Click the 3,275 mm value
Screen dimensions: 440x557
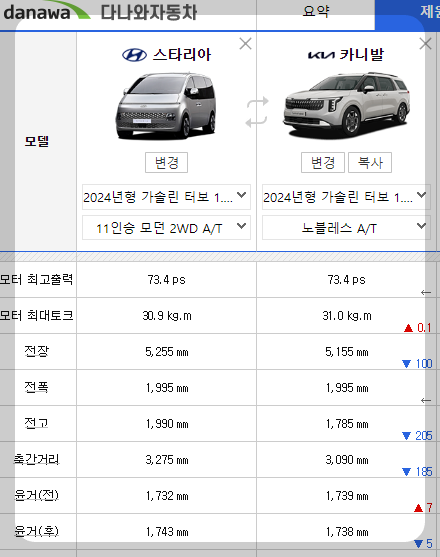tap(167, 460)
